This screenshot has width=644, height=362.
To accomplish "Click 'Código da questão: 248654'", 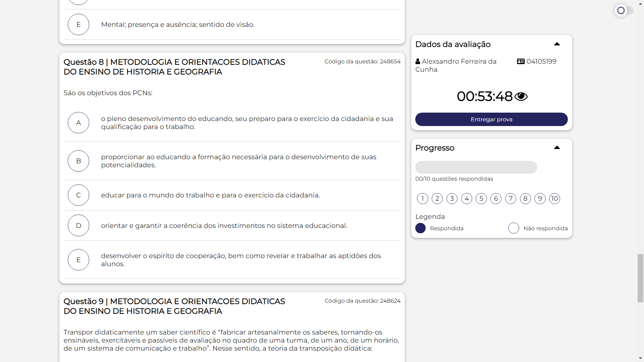I will pyautogui.click(x=362, y=61).
